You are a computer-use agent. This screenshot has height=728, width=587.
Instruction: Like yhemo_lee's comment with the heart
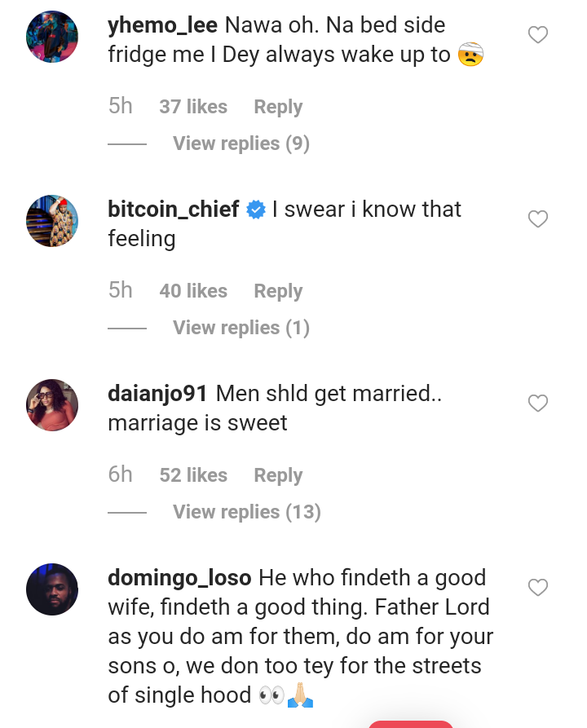click(538, 35)
